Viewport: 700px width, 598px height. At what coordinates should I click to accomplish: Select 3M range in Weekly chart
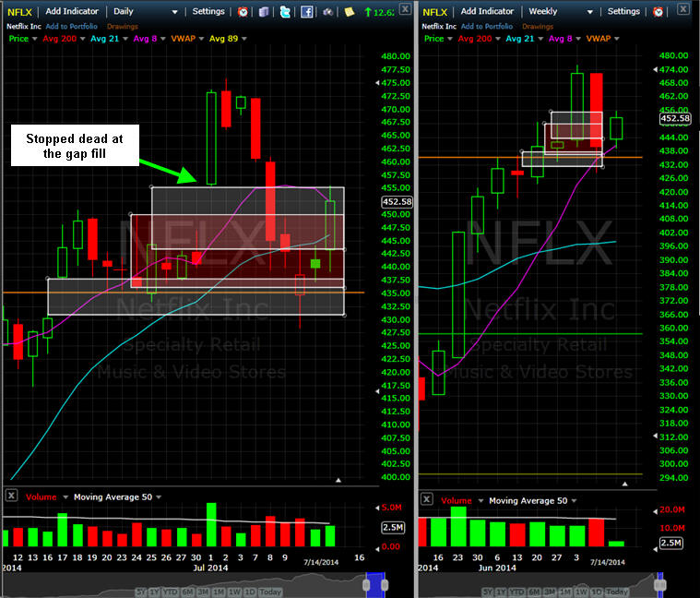(549, 592)
